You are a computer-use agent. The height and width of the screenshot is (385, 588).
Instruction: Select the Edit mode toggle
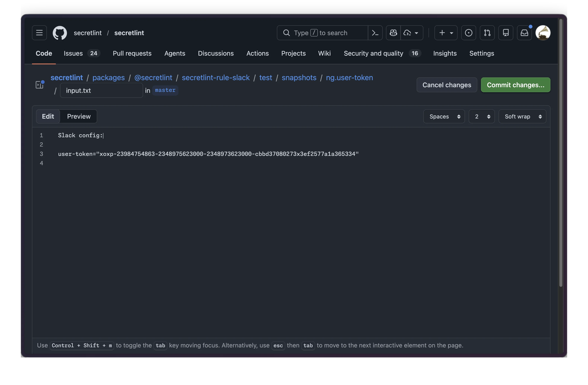48,116
